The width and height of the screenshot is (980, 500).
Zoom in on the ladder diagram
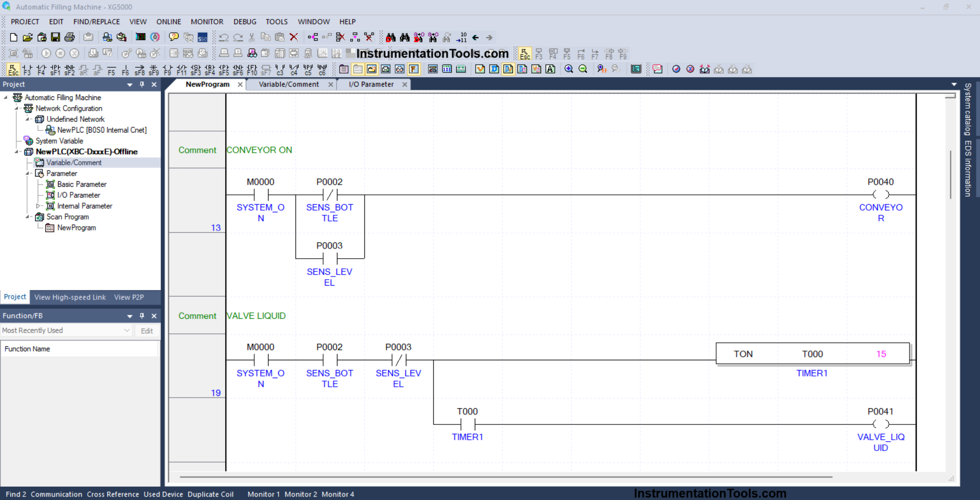click(569, 69)
